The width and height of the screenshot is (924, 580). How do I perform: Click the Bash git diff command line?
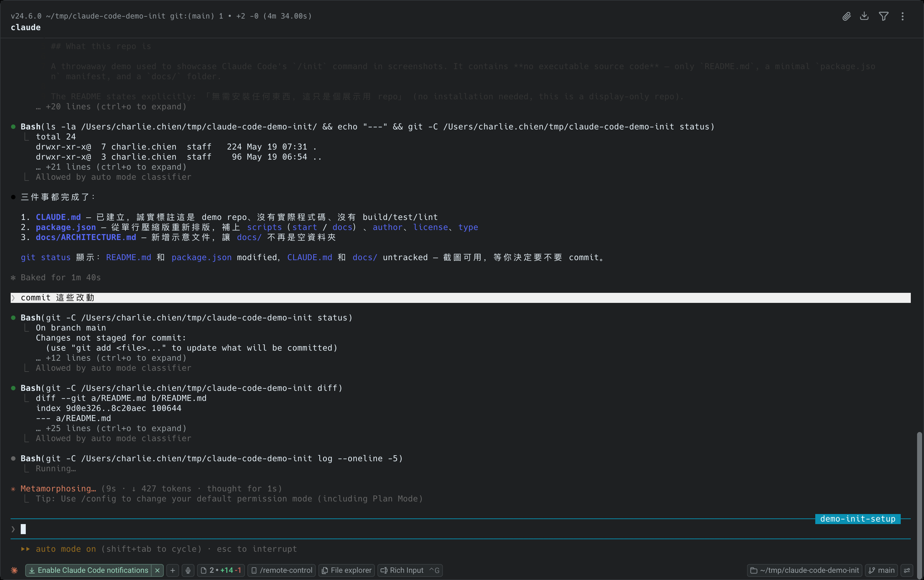181,388
